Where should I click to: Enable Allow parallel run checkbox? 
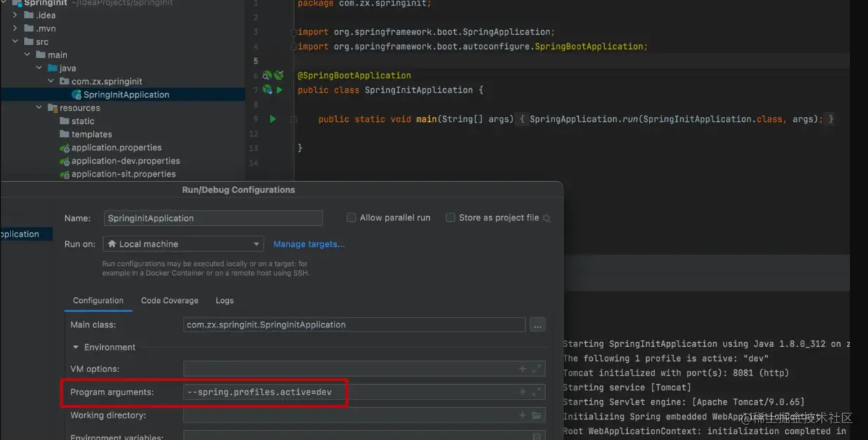point(351,218)
